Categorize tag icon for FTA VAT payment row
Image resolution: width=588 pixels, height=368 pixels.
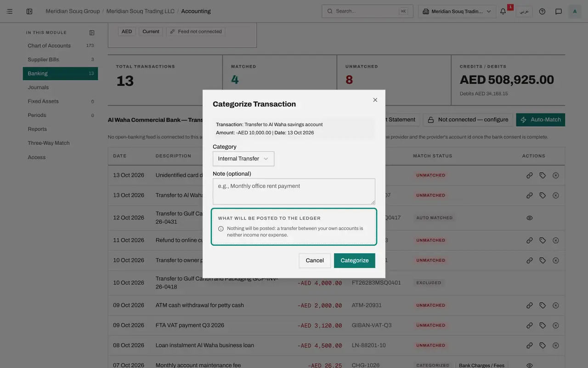[543, 325]
